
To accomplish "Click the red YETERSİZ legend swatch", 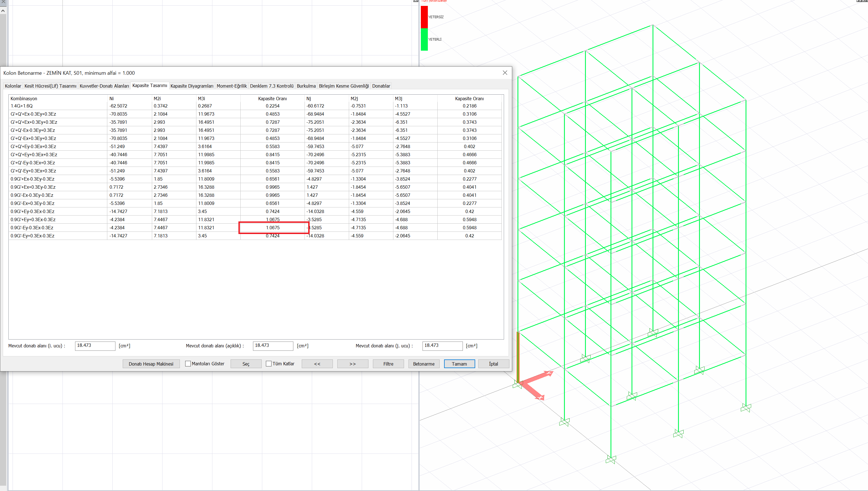I will point(424,17).
